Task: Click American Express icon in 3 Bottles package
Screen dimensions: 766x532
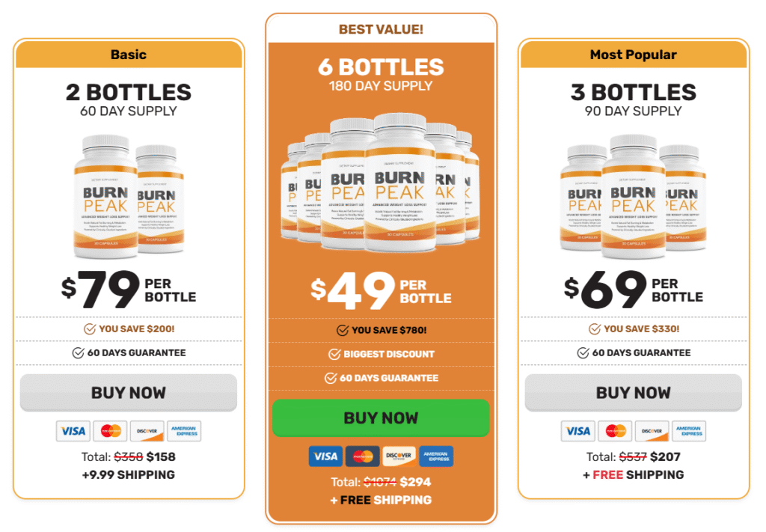Action: 688,431
